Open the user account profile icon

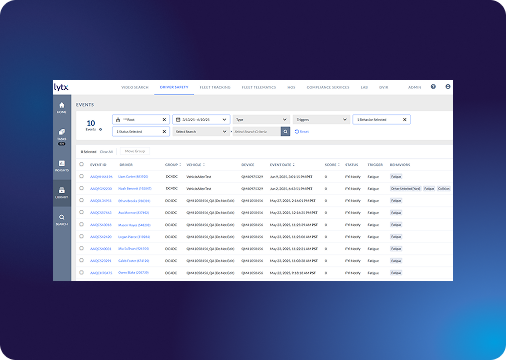448,87
